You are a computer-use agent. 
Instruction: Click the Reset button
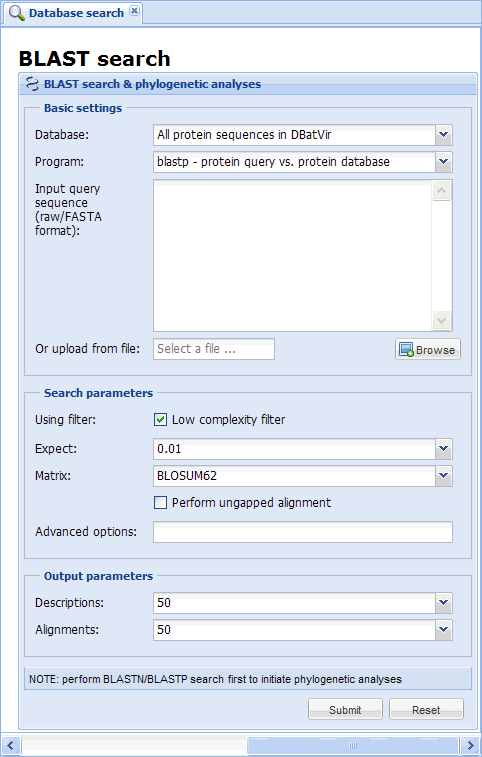tap(426, 709)
